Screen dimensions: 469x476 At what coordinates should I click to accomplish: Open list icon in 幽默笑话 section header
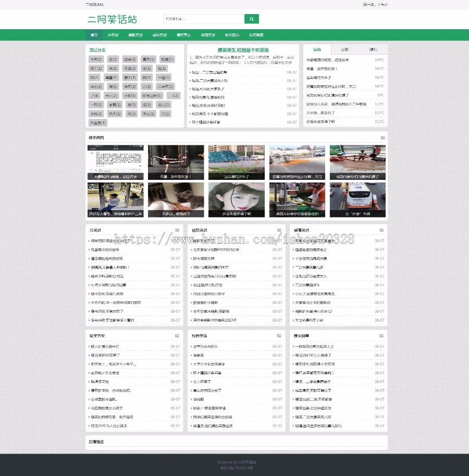click(279, 230)
